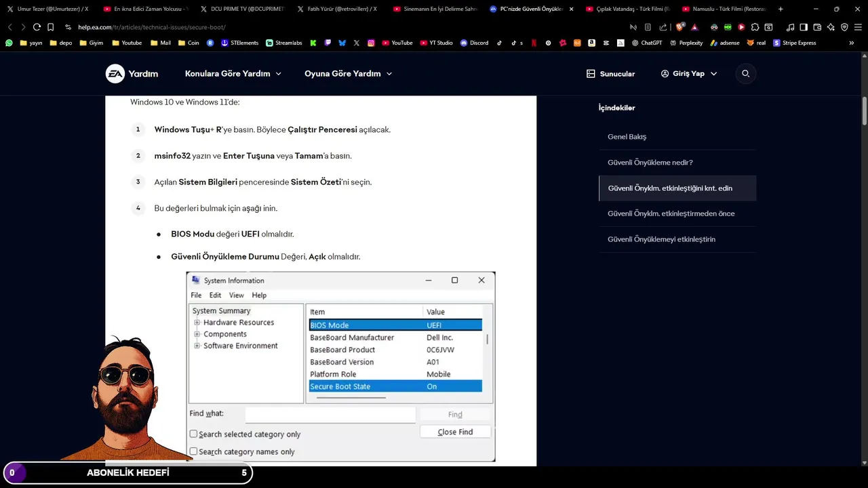This screenshot has width=868, height=488.
Task: Open the WhatsApp bookmark icon
Action: [x=9, y=43]
